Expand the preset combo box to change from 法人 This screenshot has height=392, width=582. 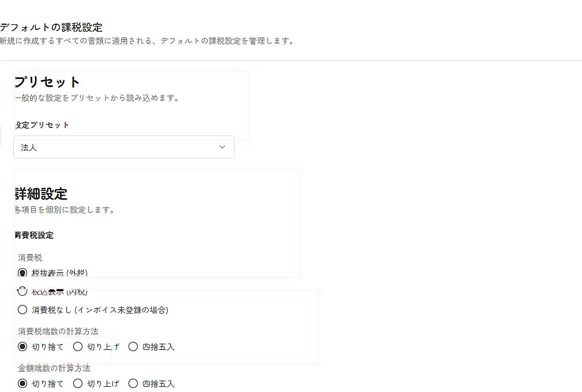pyautogui.click(x=124, y=148)
